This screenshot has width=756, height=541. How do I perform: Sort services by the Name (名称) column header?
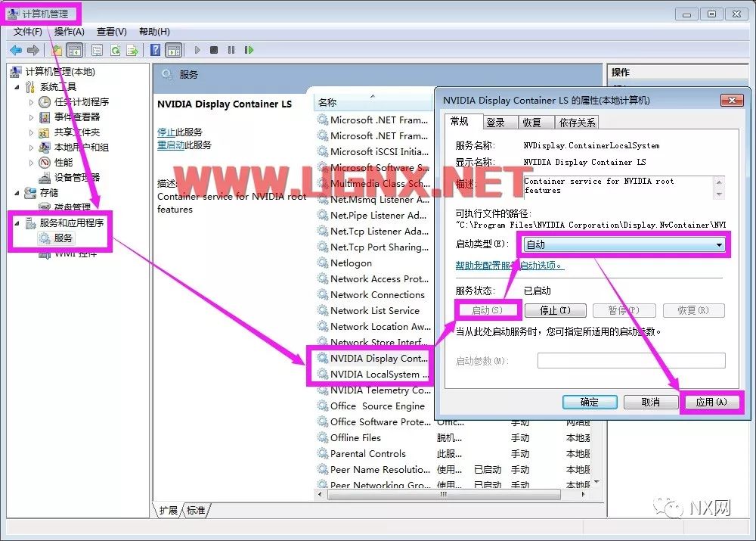tap(373, 102)
